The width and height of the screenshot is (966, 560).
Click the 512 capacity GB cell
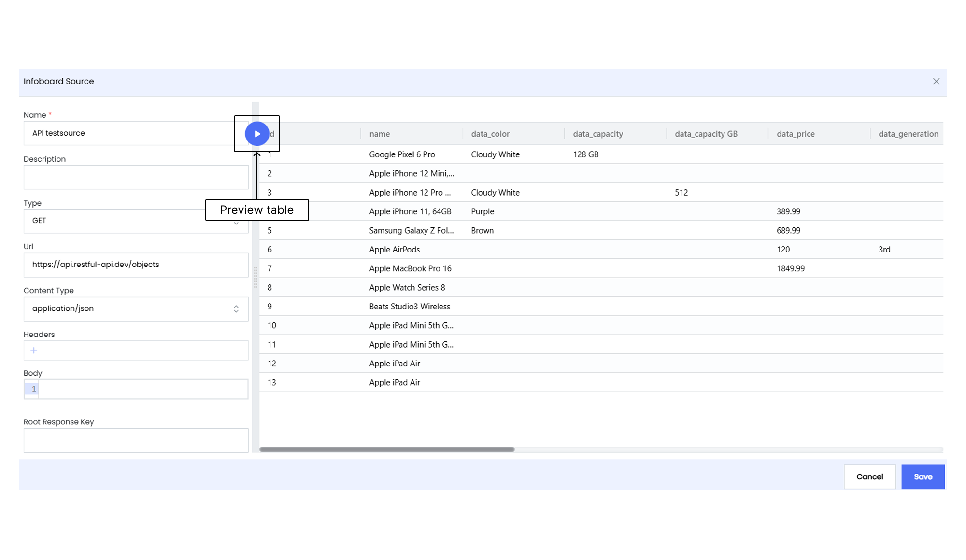[717, 193]
